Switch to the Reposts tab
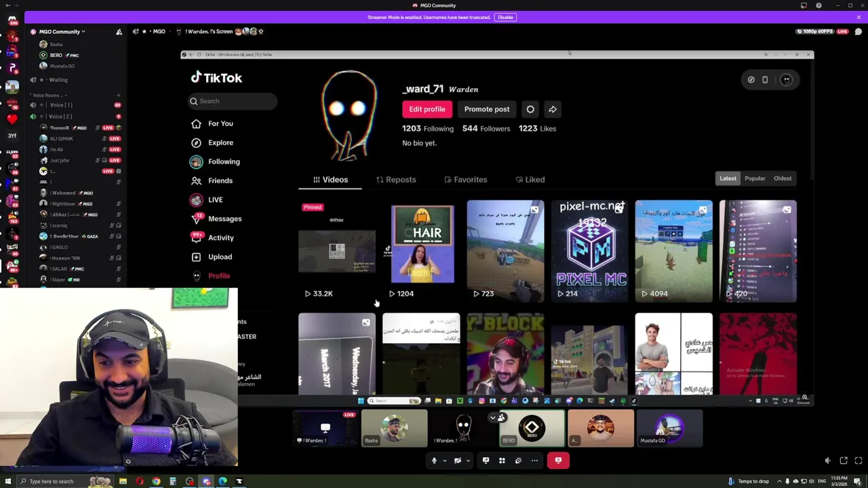868x488 pixels. point(396,180)
